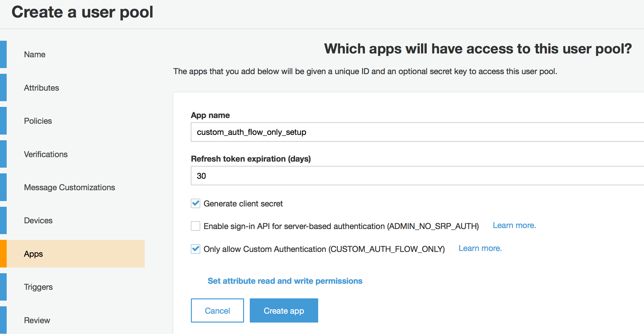Navigate to Message Customizations
This screenshot has height=334, width=644.
pyautogui.click(x=69, y=187)
